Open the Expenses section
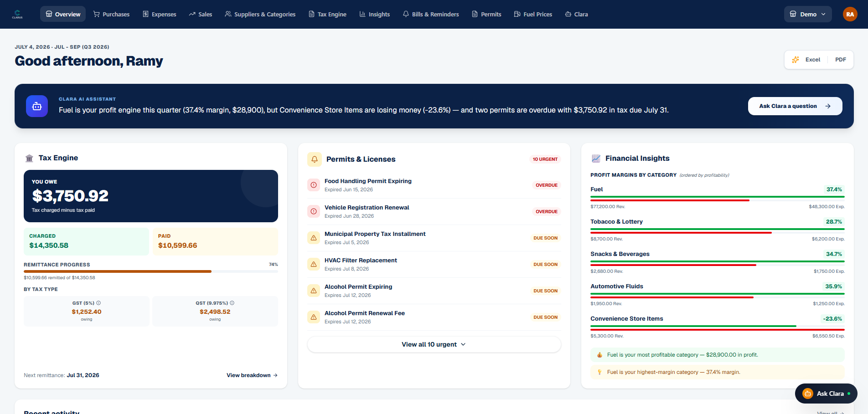 (160, 14)
